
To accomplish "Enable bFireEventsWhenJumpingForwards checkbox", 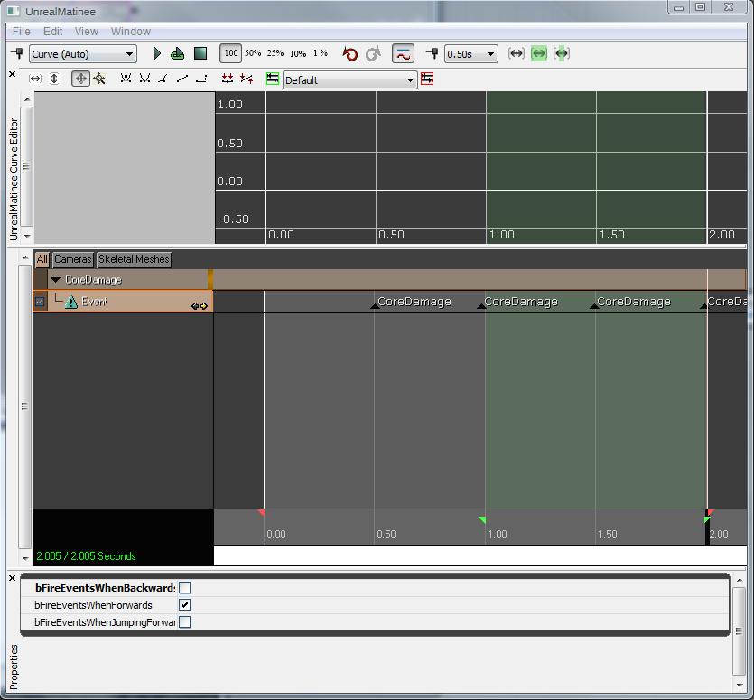I will [x=185, y=622].
